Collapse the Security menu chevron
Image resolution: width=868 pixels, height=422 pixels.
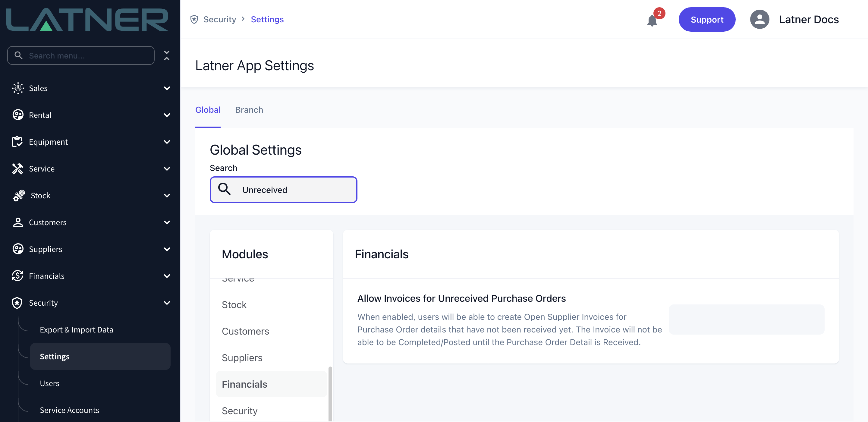(x=167, y=303)
